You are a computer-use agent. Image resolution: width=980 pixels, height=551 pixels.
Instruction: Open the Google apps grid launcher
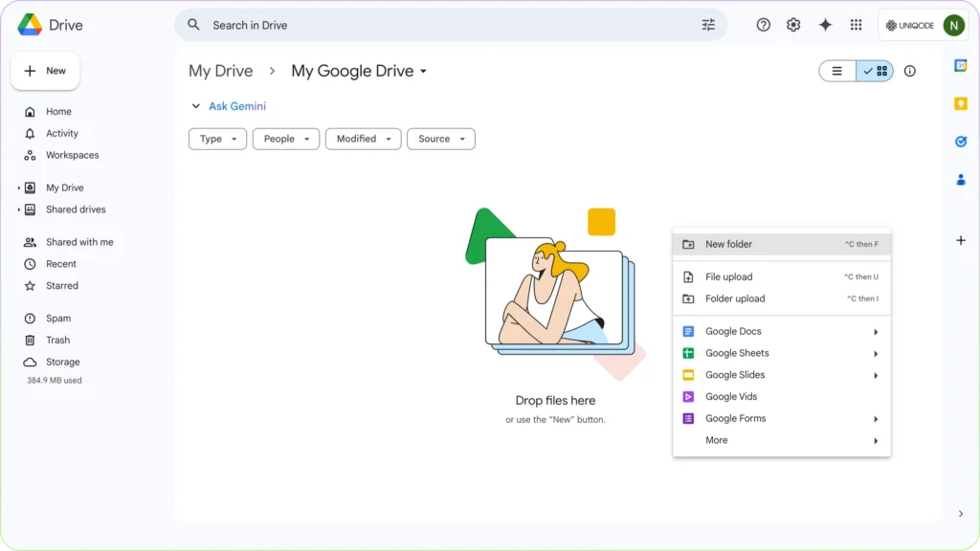(857, 25)
